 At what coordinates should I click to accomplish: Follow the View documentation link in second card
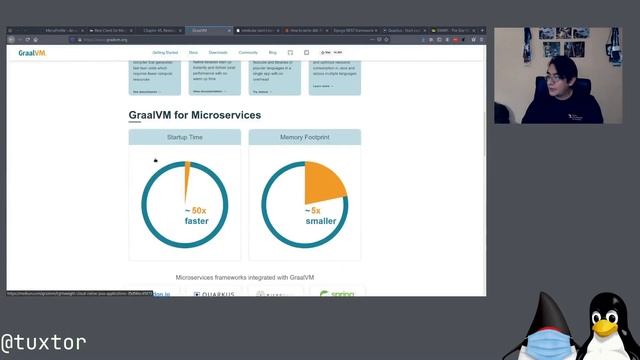209,91
